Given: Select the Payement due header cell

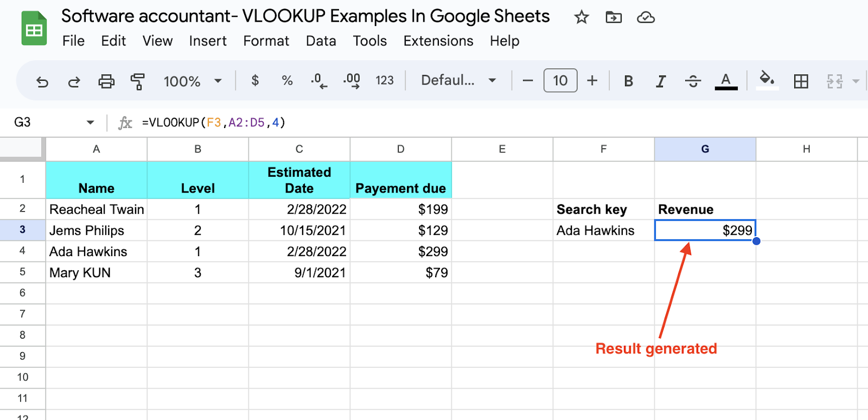Looking at the screenshot, I should [x=400, y=180].
